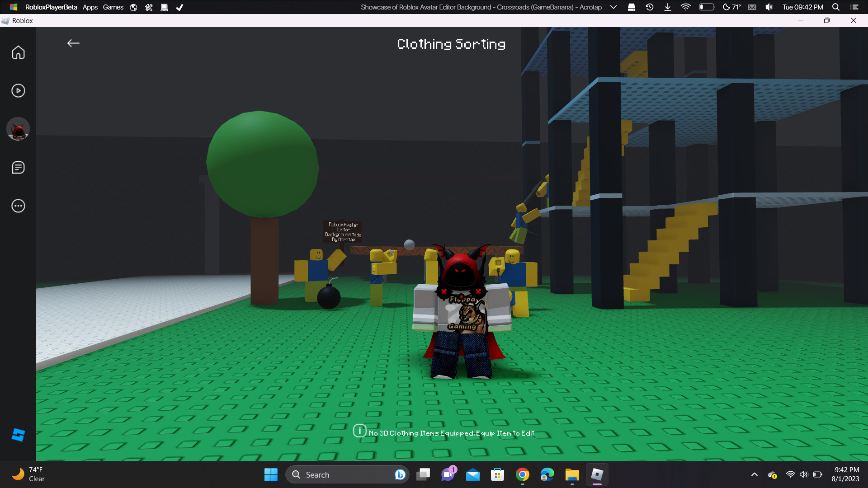The height and width of the screenshot is (488, 868).
Task: Expand the showcase dropdown in title bar
Action: click(615, 7)
